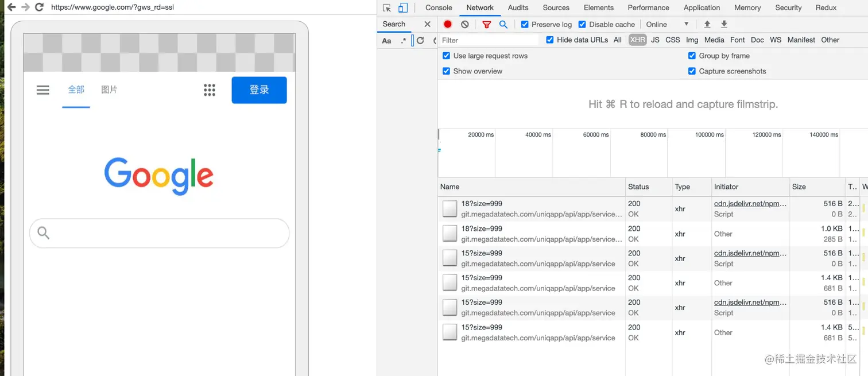Image resolution: width=868 pixels, height=376 pixels.
Task: Click the import HAR upload arrow
Action: pyautogui.click(x=707, y=24)
